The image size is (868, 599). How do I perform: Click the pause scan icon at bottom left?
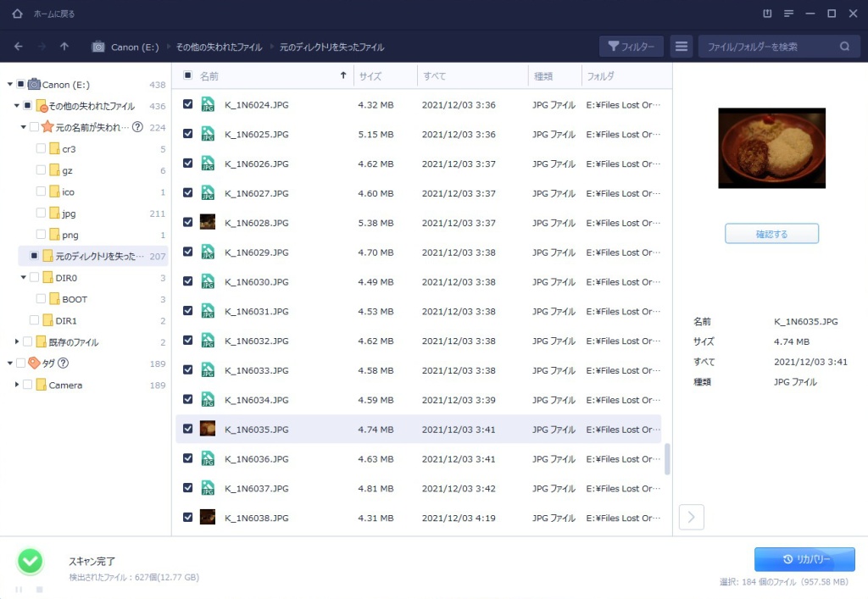pyautogui.click(x=19, y=590)
